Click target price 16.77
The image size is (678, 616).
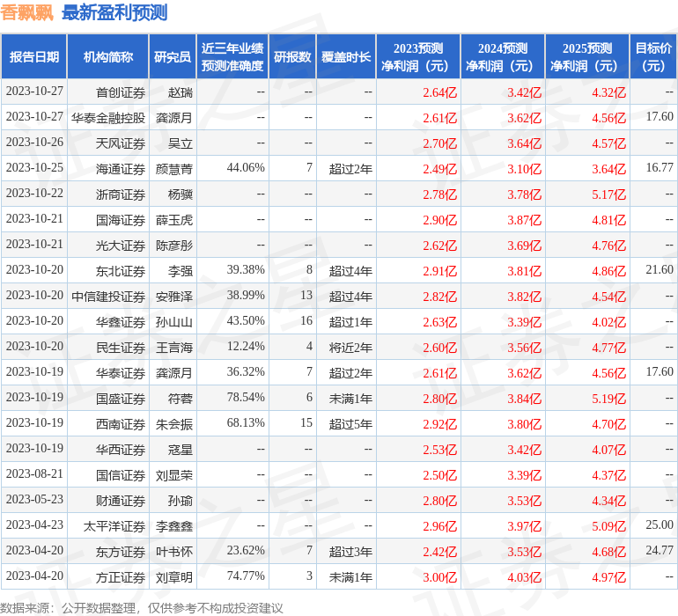(660, 167)
